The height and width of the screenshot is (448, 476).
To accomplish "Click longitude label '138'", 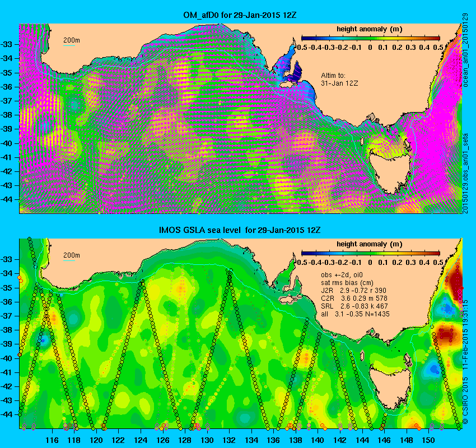I will [296, 440].
